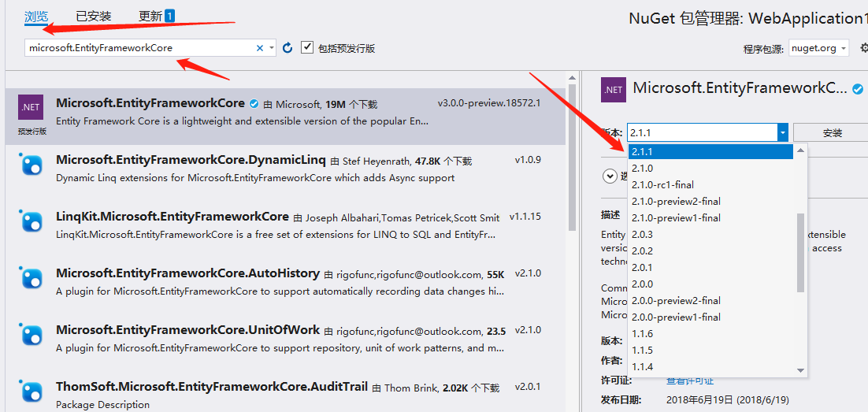Refresh the package list
This screenshot has width=868, height=412.
click(287, 48)
